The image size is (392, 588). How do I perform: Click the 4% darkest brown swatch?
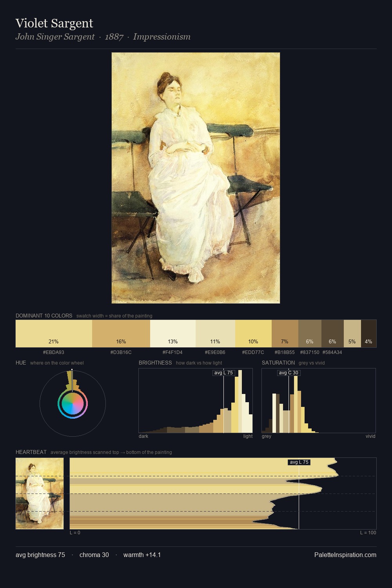tap(368, 334)
